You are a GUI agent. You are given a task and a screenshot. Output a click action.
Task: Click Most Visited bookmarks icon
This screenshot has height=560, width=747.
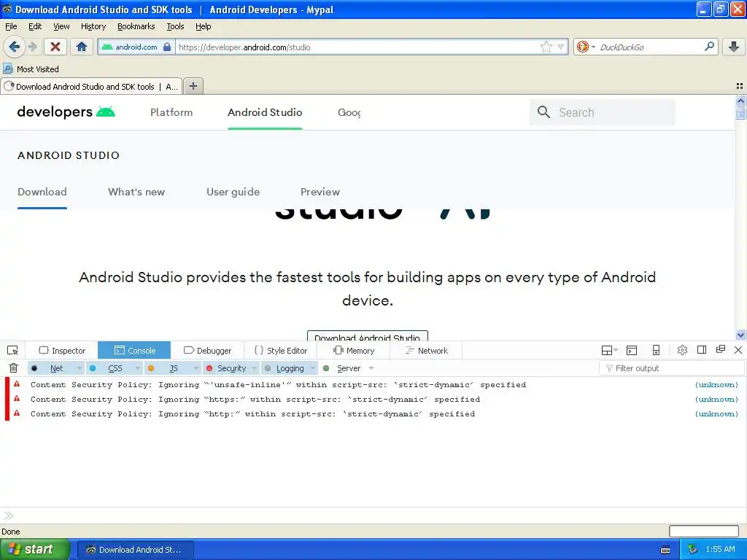click(x=7, y=69)
